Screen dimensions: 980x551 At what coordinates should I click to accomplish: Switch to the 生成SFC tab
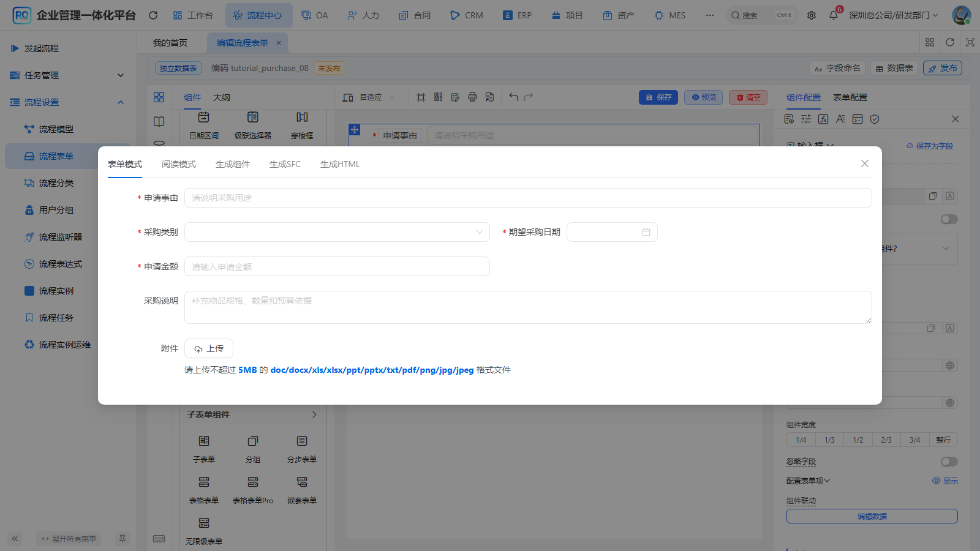tap(285, 164)
